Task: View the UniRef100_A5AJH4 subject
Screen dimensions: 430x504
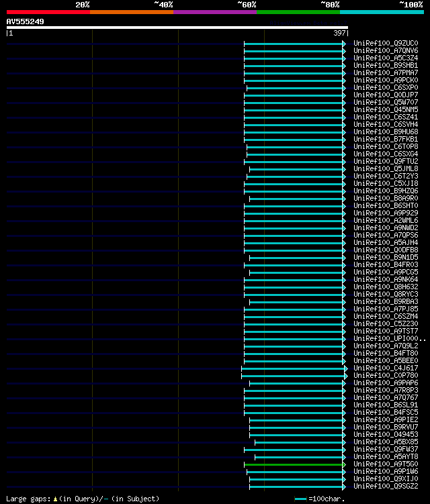Action: pyautogui.click(x=386, y=243)
